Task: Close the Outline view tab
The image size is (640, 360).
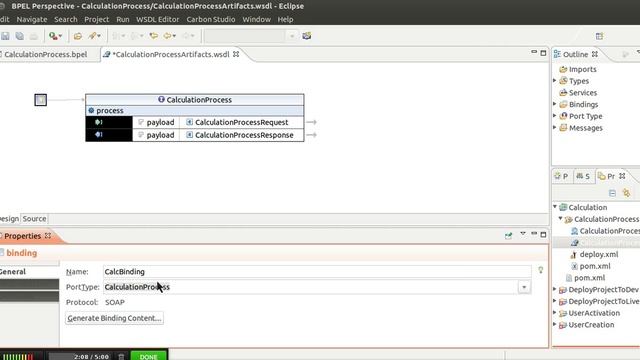Action: click(x=595, y=54)
